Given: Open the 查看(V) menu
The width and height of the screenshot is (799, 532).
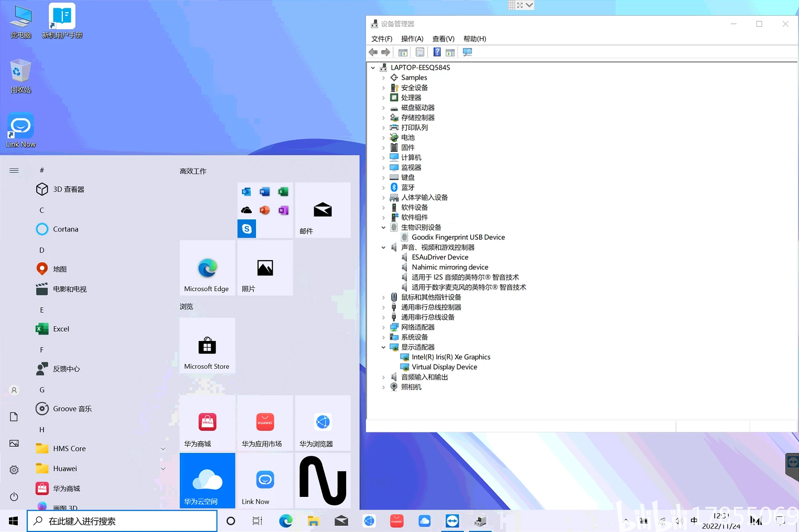Looking at the screenshot, I should coord(443,39).
